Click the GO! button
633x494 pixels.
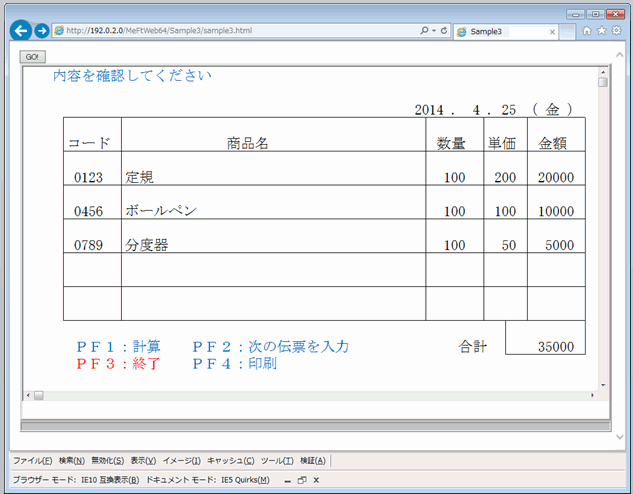(32, 57)
